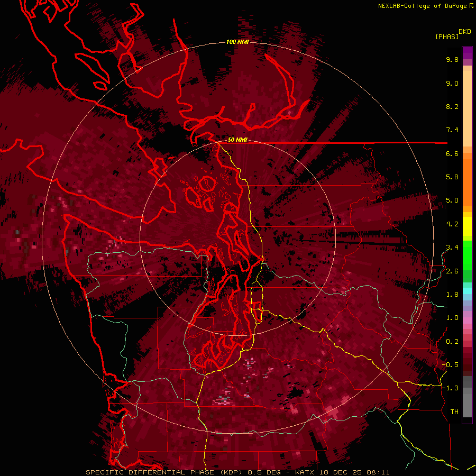Click the 5.8 legend value label

coord(452,177)
